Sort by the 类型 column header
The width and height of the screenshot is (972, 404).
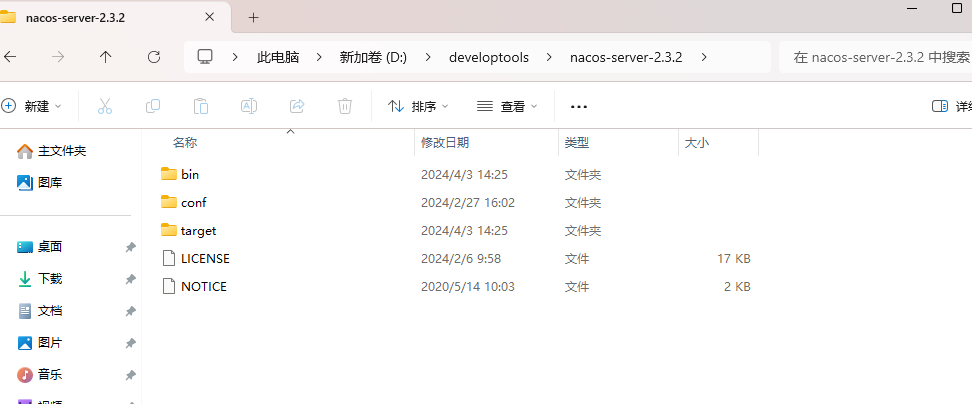tap(577, 143)
